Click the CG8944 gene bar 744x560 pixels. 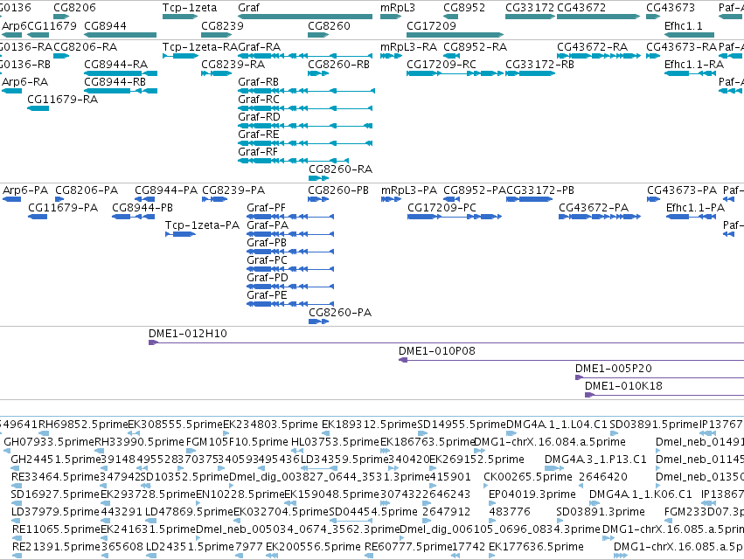point(120,35)
